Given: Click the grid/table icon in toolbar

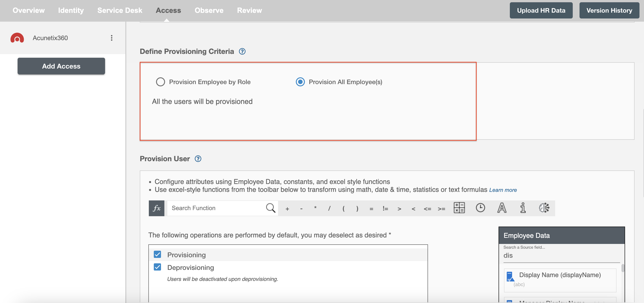Looking at the screenshot, I should (x=459, y=208).
